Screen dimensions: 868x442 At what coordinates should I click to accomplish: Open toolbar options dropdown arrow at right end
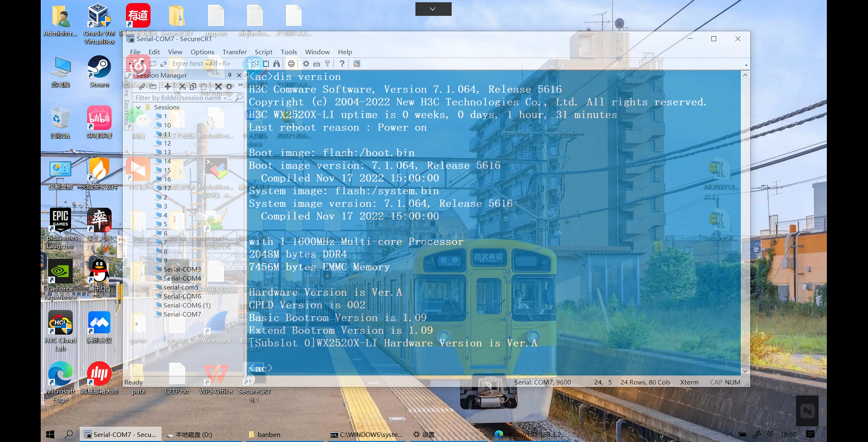[x=746, y=65]
